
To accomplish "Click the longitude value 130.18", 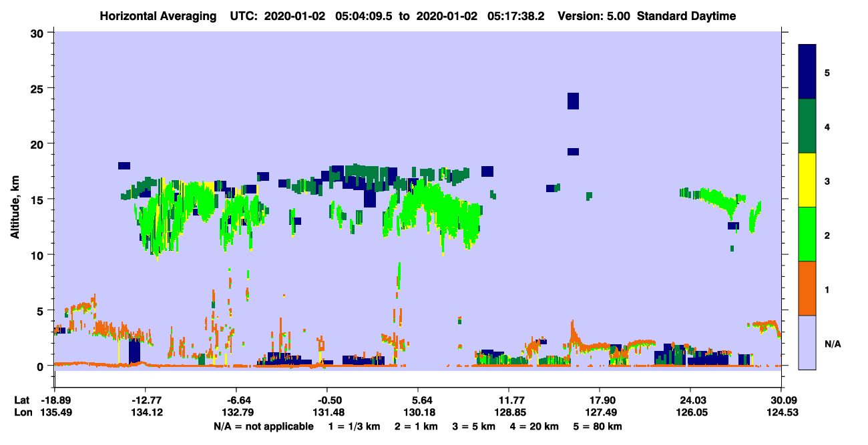I will coord(418,412).
